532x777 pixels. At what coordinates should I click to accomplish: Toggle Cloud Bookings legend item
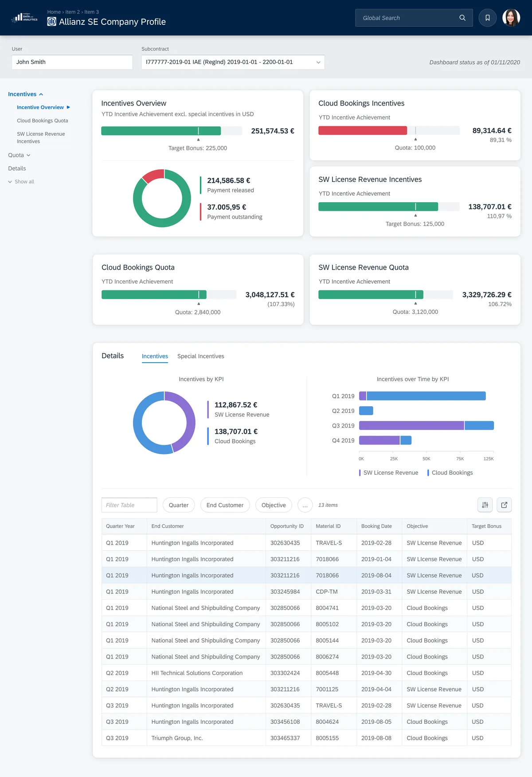(x=450, y=473)
